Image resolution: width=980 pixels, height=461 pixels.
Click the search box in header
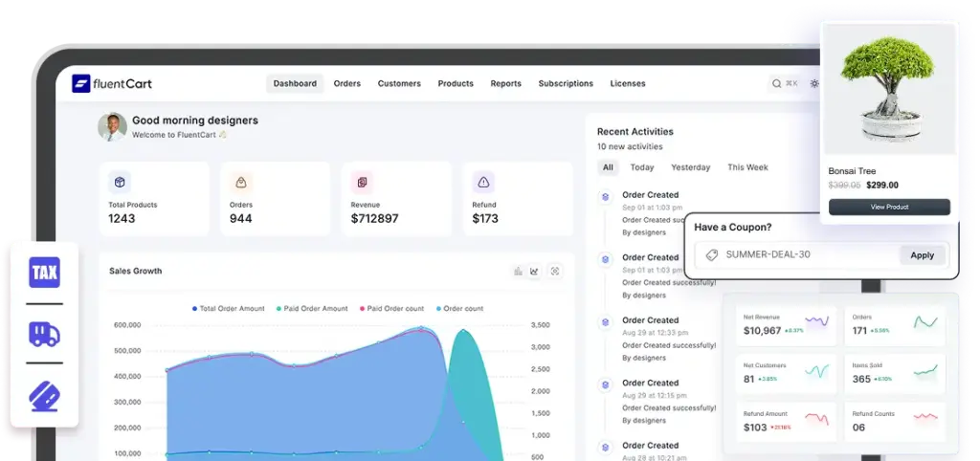click(x=785, y=83)
